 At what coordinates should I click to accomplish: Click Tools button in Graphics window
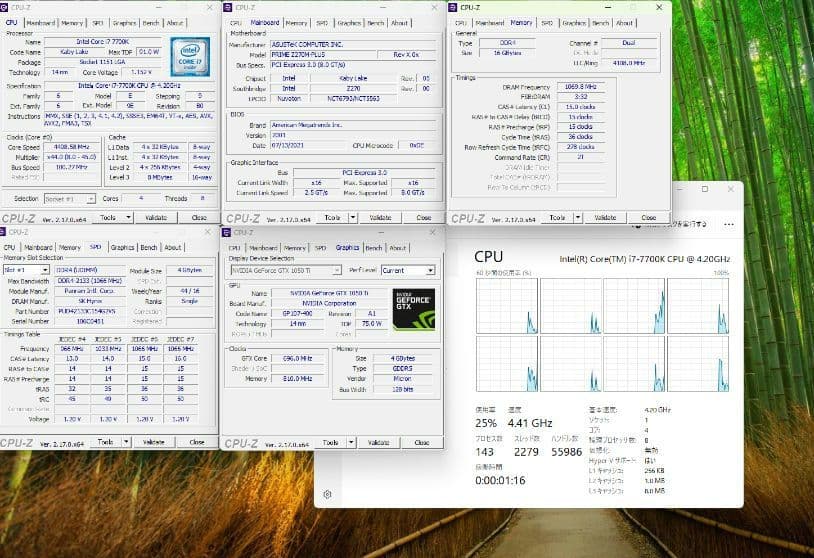(x=331, y=442)
